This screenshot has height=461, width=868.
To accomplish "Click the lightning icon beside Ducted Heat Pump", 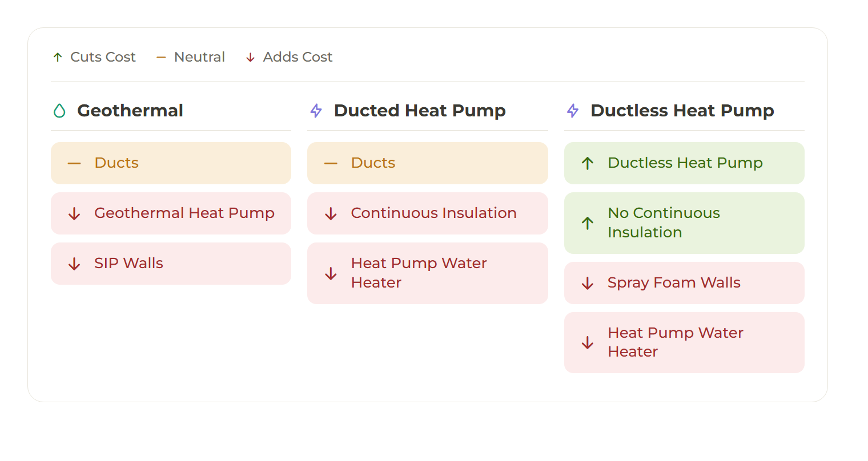I will (316, 111).
